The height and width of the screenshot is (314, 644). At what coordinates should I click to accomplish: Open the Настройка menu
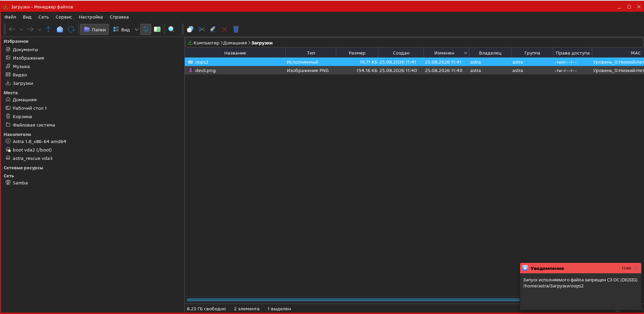point(91,17)
